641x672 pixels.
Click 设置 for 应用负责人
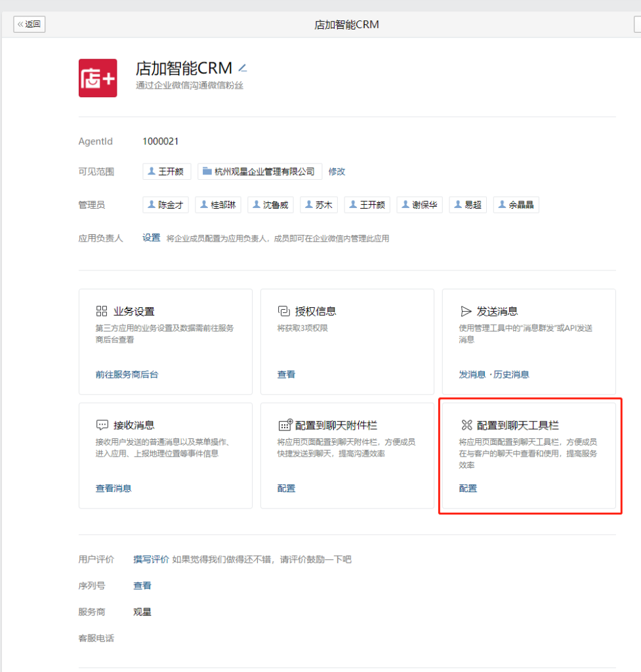coord(152,238)
